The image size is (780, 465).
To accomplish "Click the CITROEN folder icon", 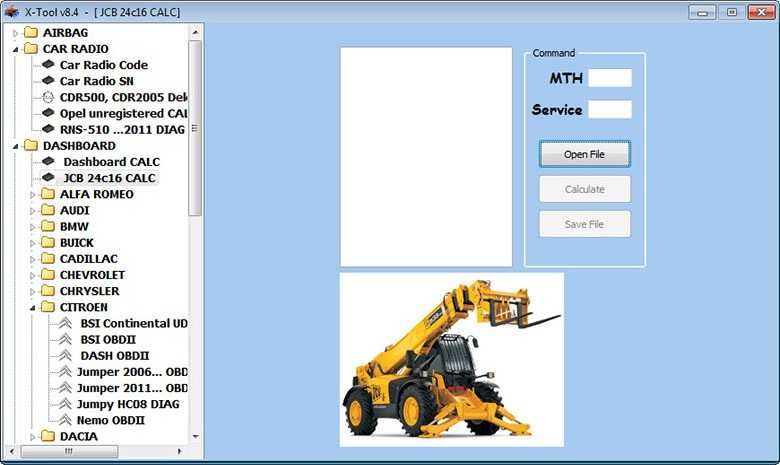I will tap(48, 307).
